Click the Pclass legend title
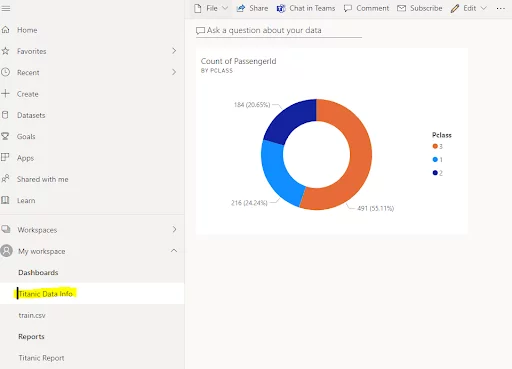Image resolution: width=512 pixels, height=369 pixels. tap(442, 135)
